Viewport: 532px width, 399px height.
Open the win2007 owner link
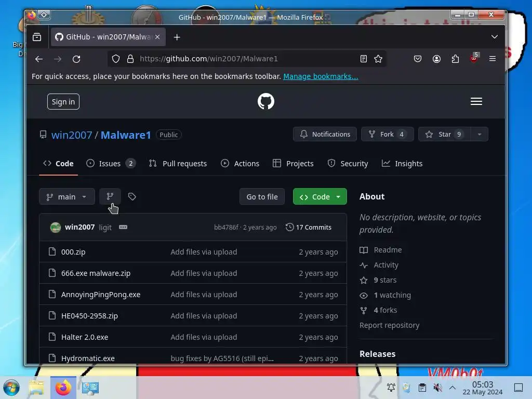coord(72,135)
